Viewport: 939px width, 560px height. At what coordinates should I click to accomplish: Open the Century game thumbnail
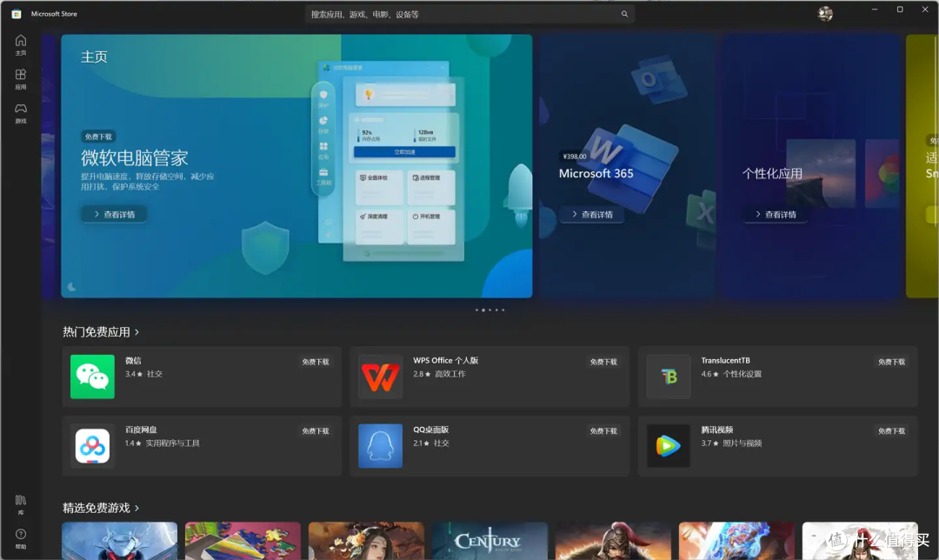click(x=489, y=541)
